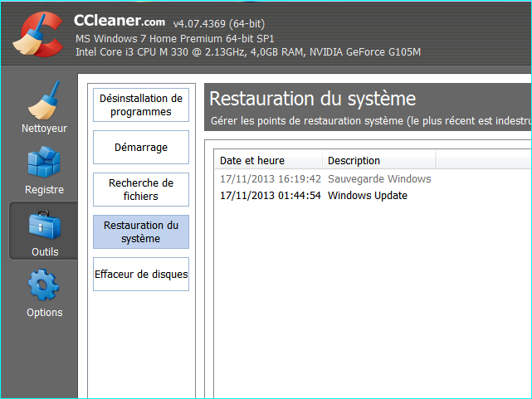Sort by Date et heure column

point(268,160)
